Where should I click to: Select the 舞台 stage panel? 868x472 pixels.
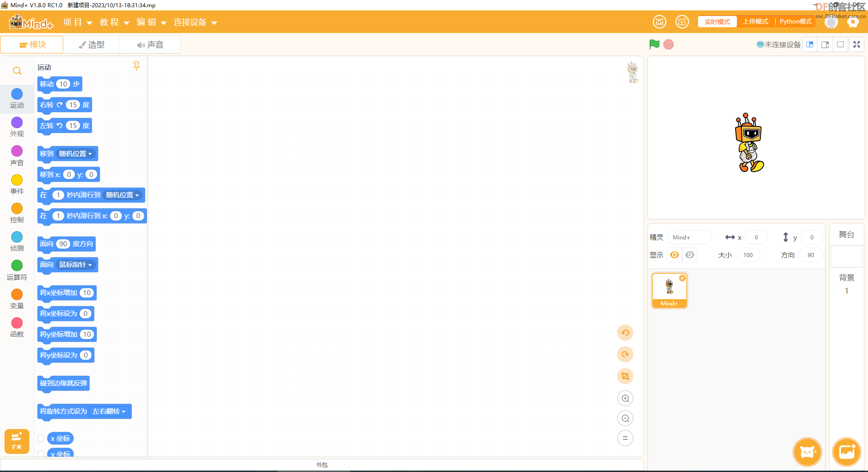coord(846,234)
